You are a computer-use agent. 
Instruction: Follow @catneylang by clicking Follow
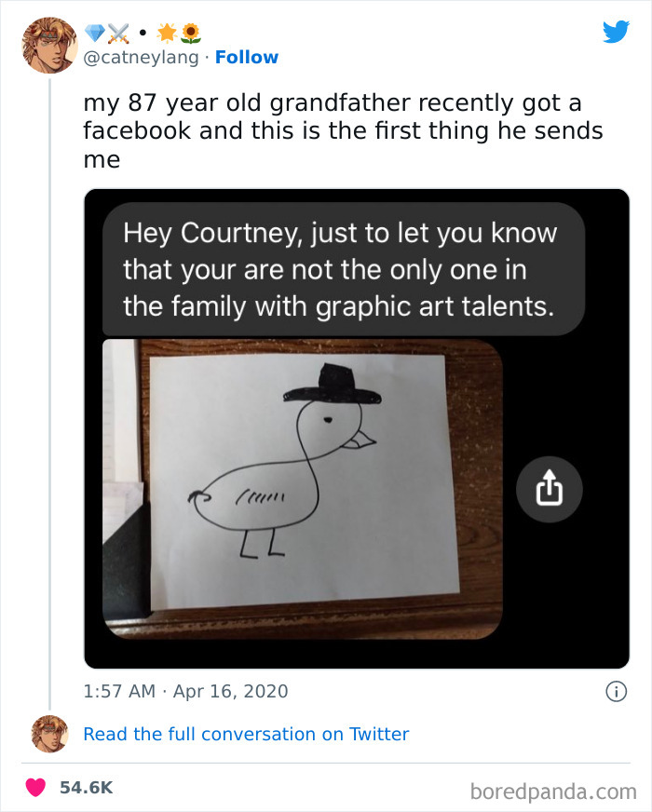247,58
